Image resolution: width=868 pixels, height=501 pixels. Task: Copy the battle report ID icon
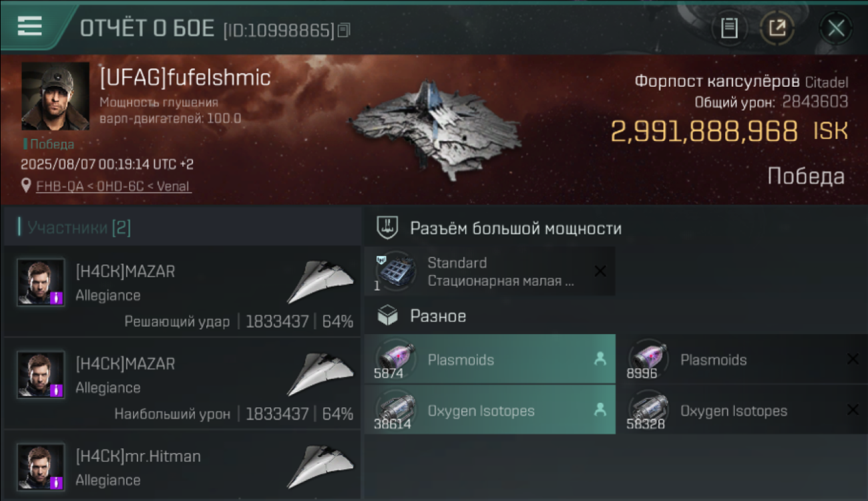point(344,30)
